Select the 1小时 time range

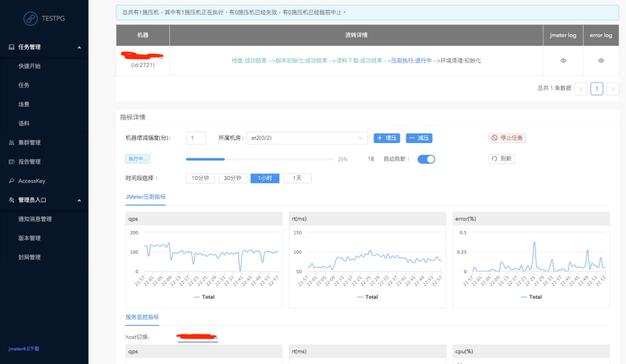coord(265,178)
